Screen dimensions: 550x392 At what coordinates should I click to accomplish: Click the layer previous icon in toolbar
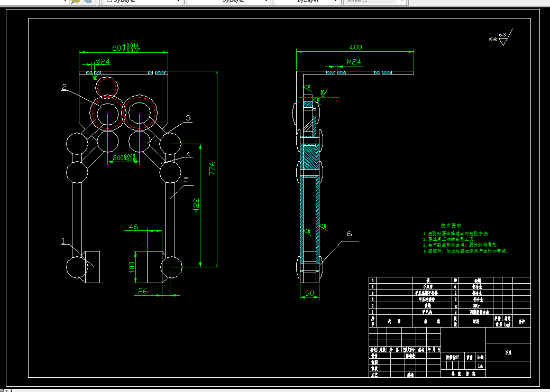pyautogui.click(x=76, y=2)
